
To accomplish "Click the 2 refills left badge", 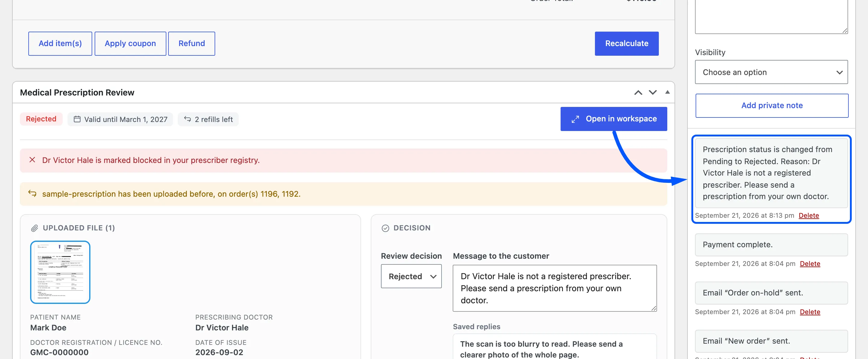I will pos(208,119).
